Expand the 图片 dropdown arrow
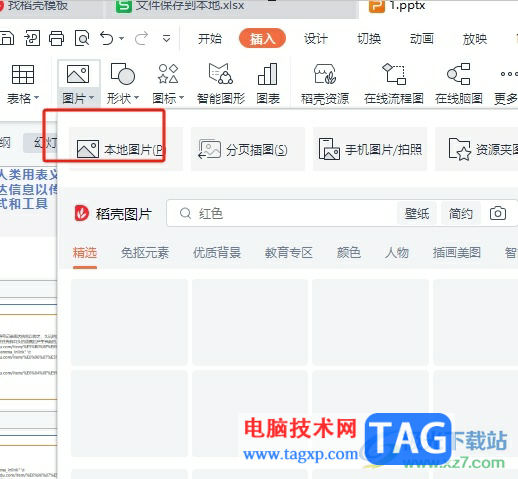Viewport: 518px width, 479px height. point(91,98)
